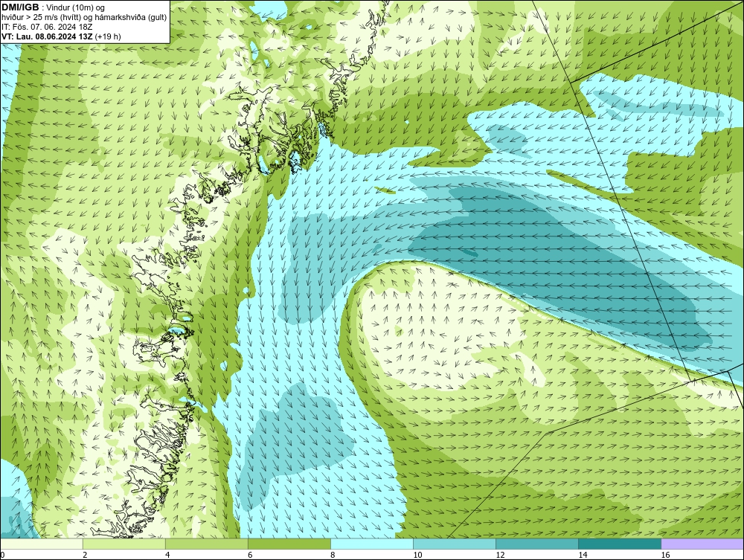The height and width of the screenshot is (560, 744).
Task: Click the purple swatch above 16 m/s
Action: pos(702,544)
